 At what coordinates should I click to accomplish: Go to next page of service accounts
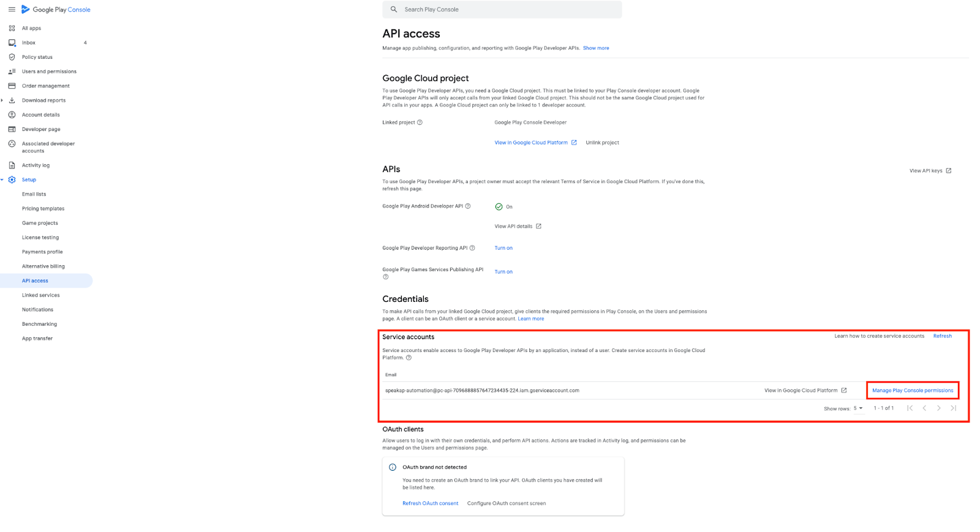939,408
